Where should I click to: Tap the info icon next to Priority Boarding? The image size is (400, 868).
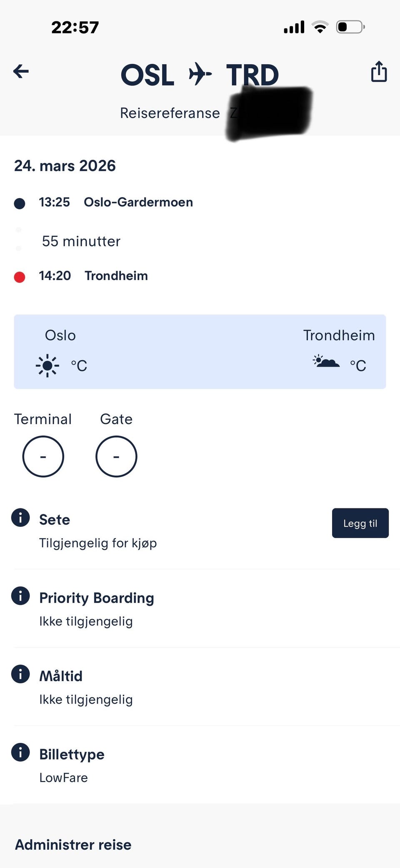20,596
